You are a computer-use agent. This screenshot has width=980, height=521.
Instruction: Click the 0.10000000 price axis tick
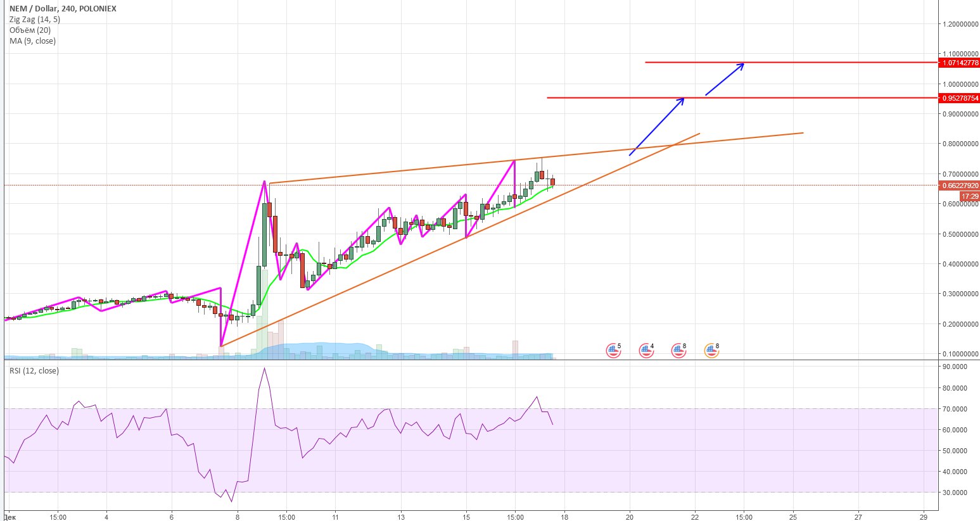(x=960, y=354)
